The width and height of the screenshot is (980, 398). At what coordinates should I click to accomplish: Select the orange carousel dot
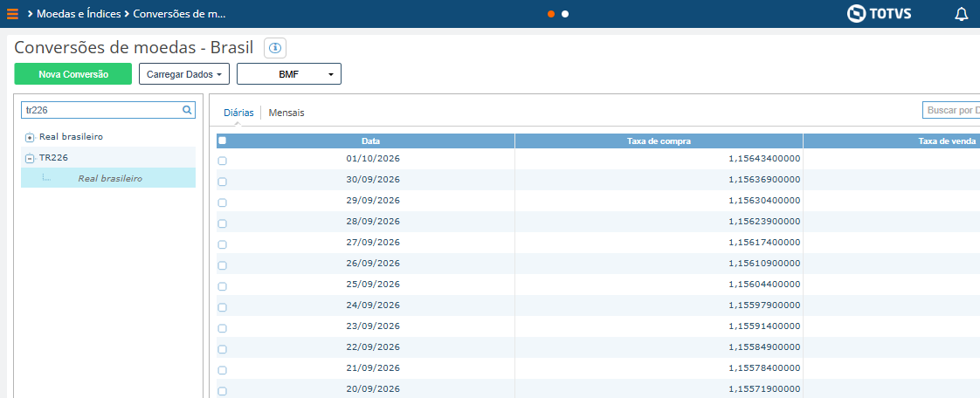[x=551, y=14]
